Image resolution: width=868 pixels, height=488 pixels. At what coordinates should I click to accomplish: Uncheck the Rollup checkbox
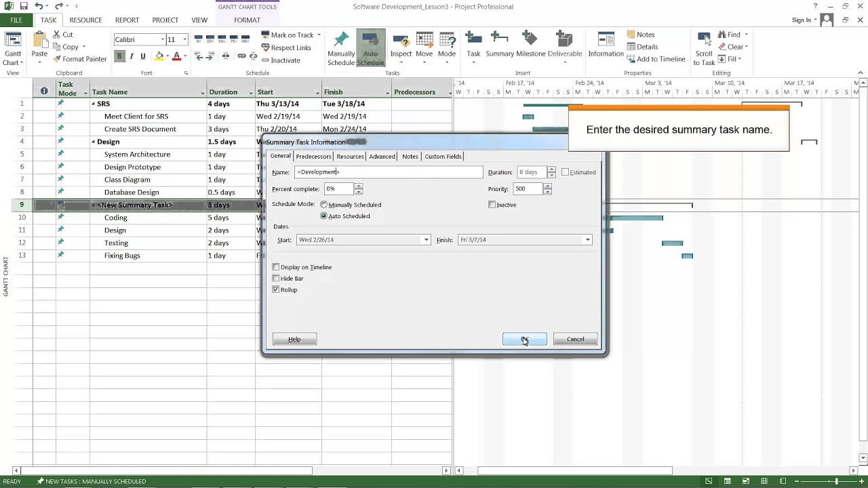tap(275, 289)
